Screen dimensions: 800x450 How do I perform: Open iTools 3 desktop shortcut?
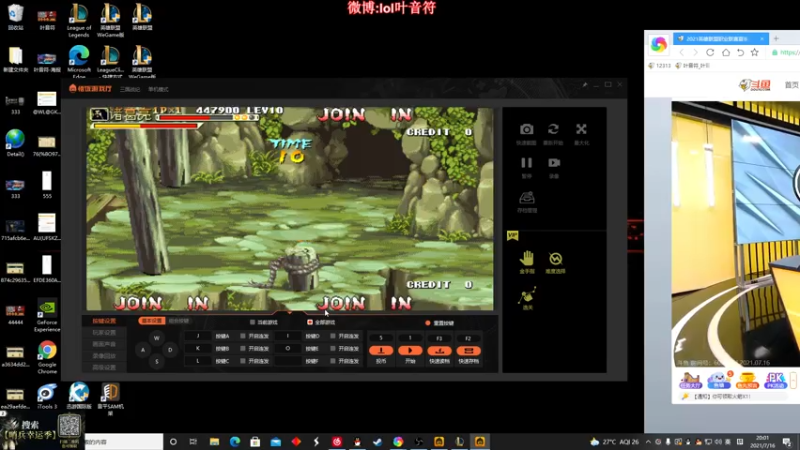click(x=46, y=396)
